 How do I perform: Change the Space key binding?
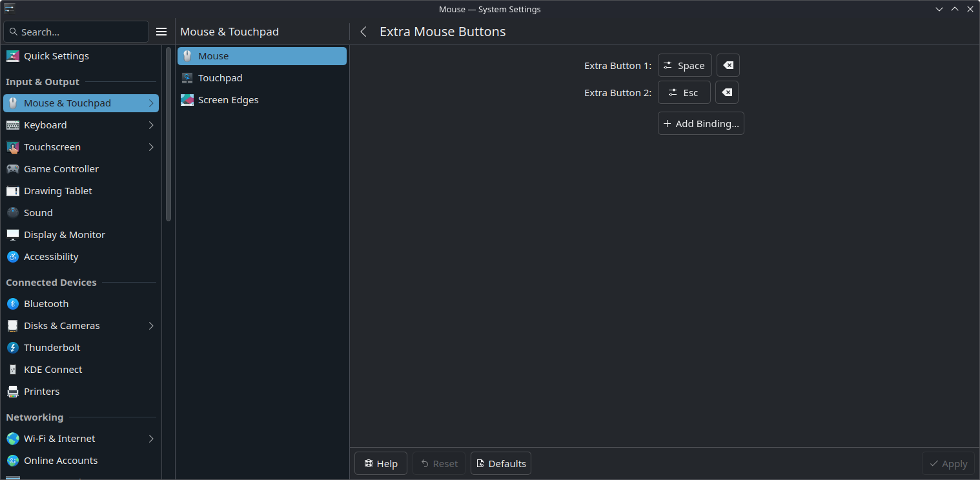(x=685, y=65)
